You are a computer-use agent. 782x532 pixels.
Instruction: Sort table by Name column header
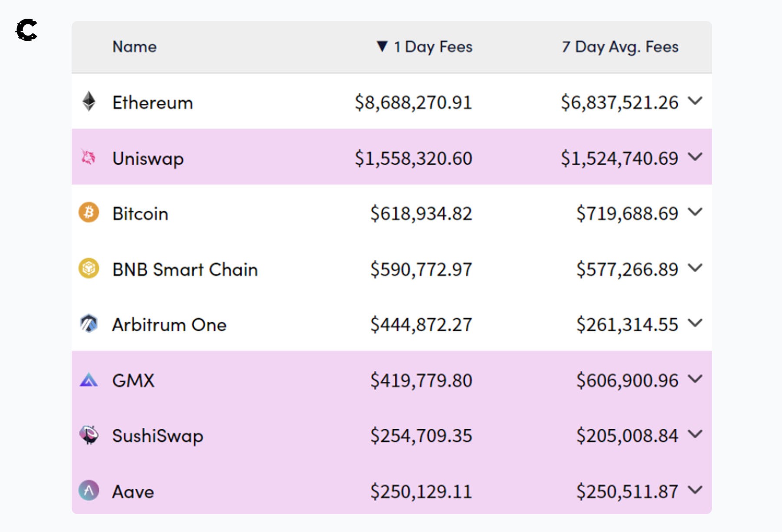click(x=134, y=47)
